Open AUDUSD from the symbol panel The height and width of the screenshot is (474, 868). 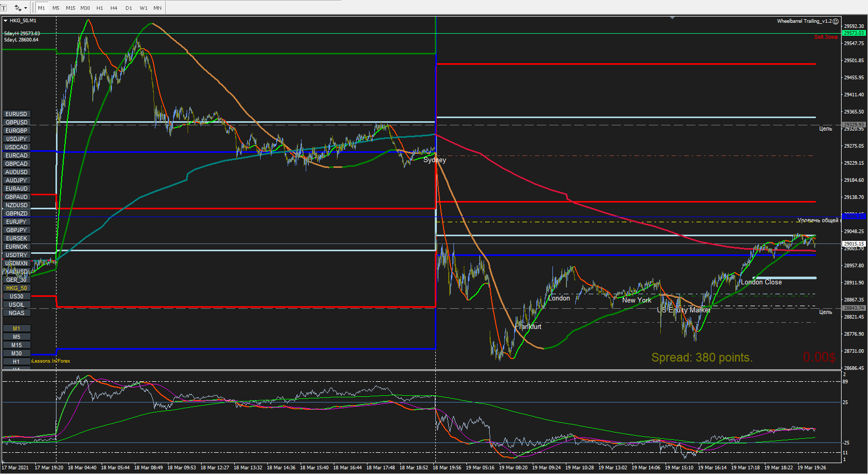pos(17,172)
